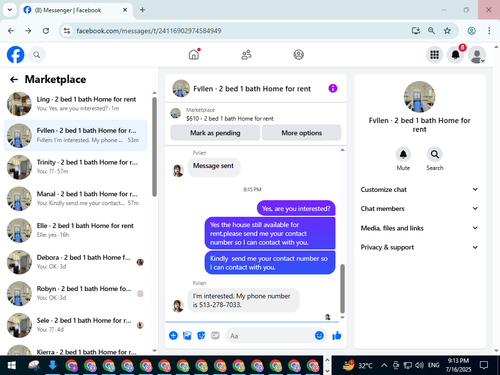Open Fvllen conversation in list
The width and height of the screenshot is (500, 375).
[76, 135]
